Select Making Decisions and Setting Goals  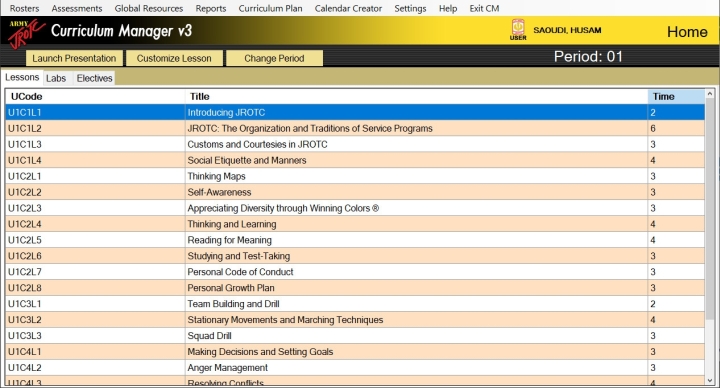[x=355, y=352]
